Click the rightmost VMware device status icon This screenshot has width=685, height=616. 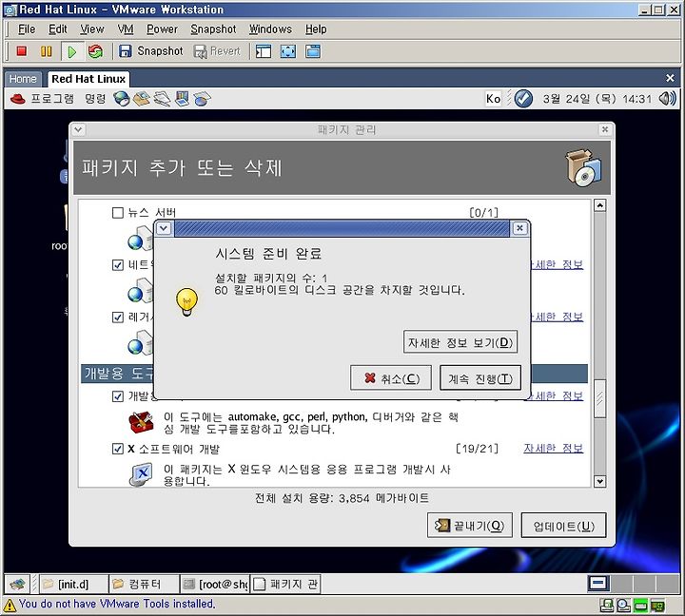click(657, 606)
